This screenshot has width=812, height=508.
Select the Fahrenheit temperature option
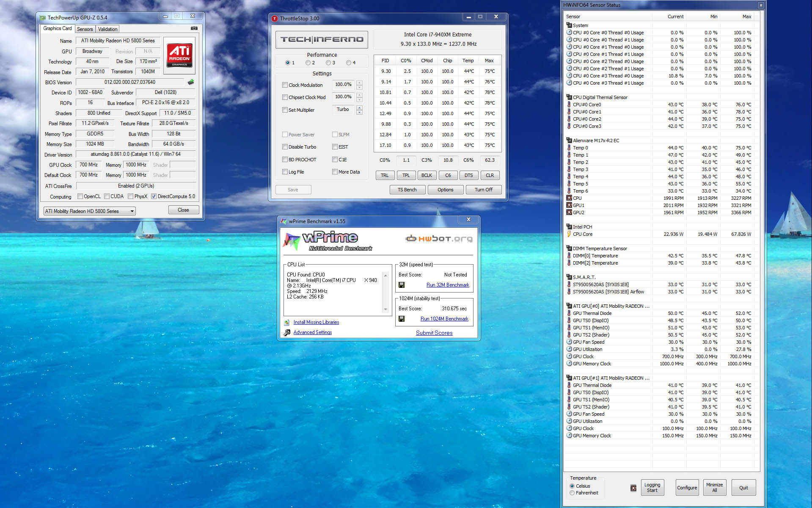[573, 493]
